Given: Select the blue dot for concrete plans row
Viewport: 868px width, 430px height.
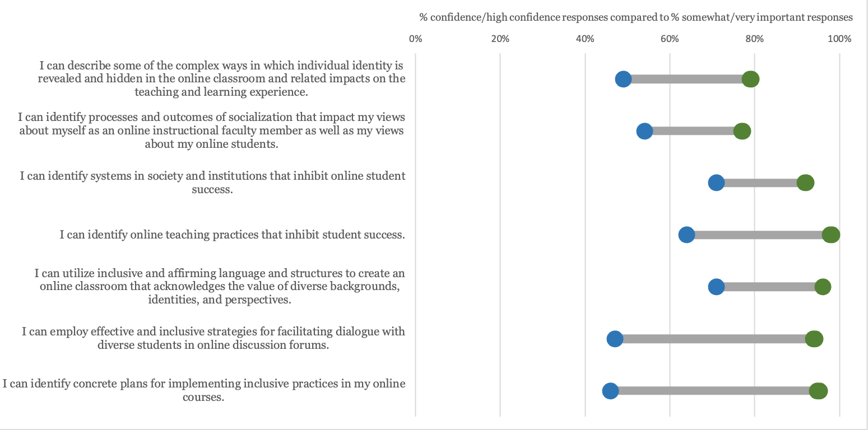Looking at the screenshot, I should (x=610, y=391).
